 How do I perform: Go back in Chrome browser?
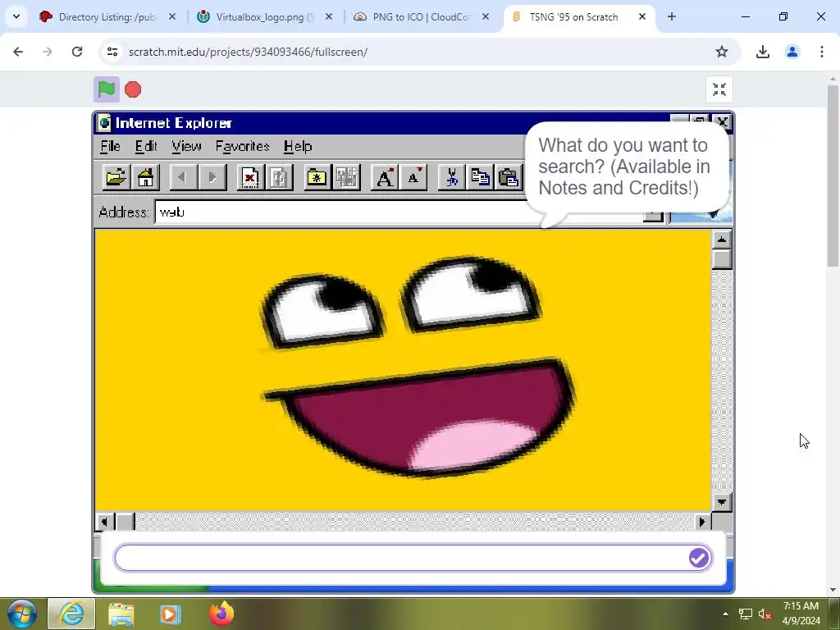tap(18, 52)
